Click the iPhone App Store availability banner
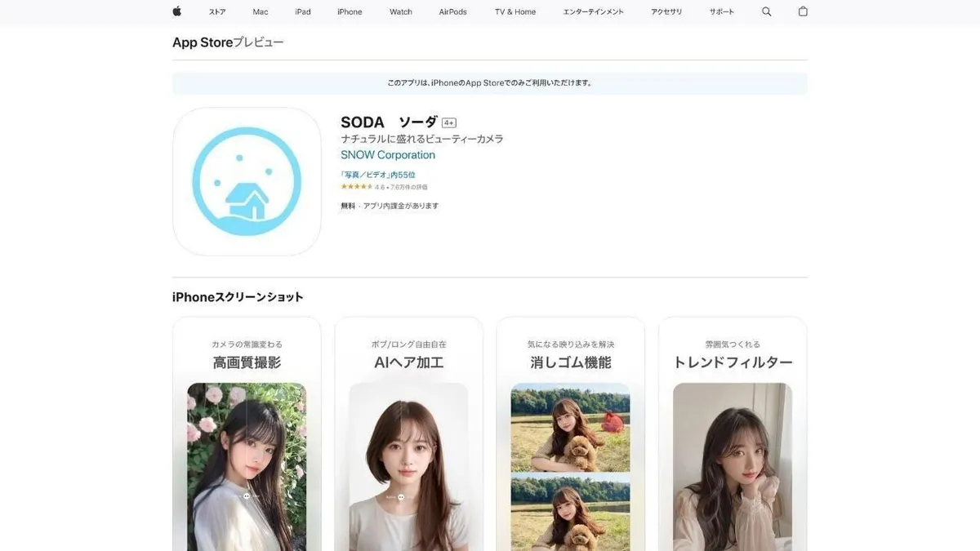This screenshot has height=551, width=980. click(490, 83)
